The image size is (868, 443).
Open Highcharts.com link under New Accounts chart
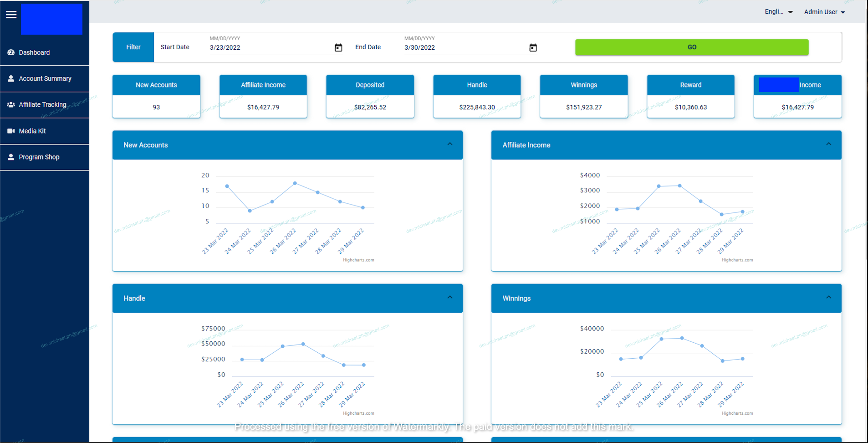[x=358, y=260]
